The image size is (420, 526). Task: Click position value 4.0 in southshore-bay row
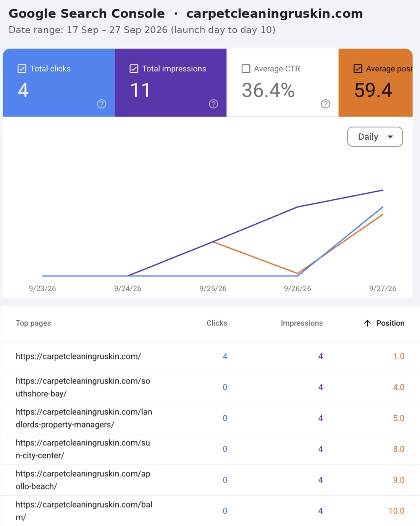(x=399, y=387)
